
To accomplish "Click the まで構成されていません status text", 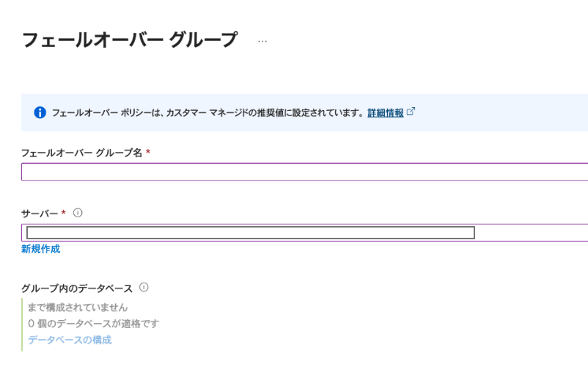I will pyautogui.click(x=78, y=308).
